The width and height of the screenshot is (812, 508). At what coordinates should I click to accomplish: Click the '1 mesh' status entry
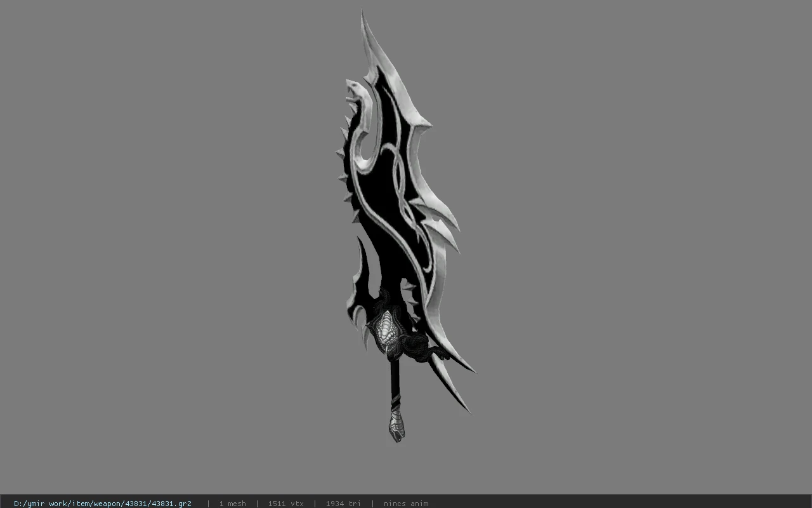(232, 504)
